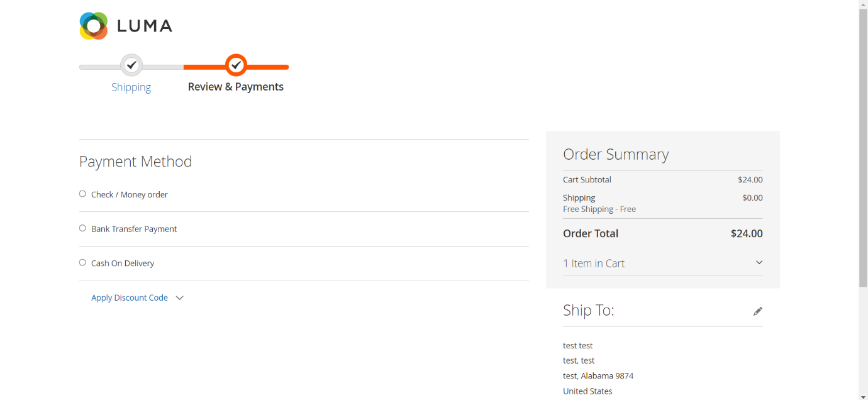Viewport: 868px width, 400px height.
Task: Expand the 1 Item in Cart chevron
Action: coord(759,263)
